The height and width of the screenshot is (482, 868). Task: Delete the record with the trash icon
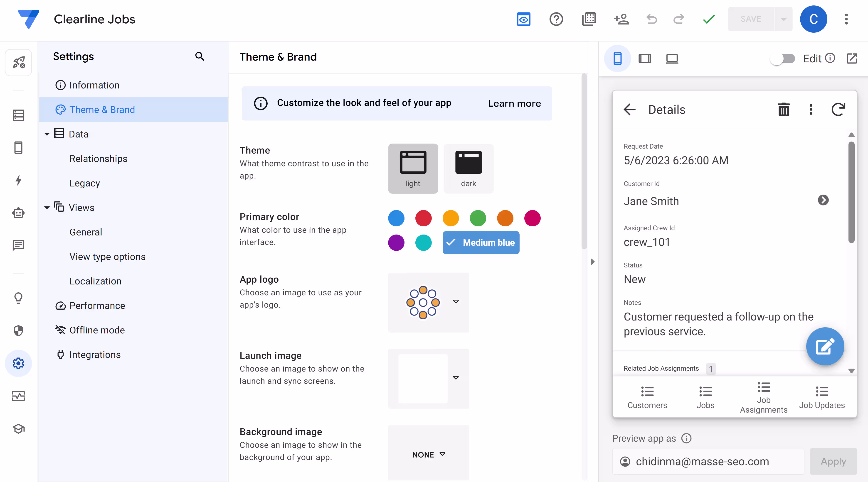click(783, 110)
